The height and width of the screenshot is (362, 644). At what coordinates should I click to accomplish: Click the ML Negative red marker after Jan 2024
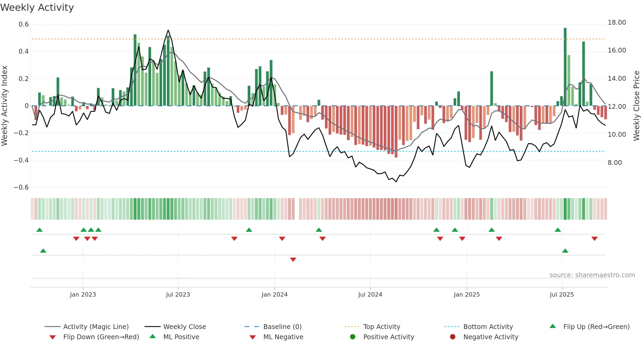(x=293, y=260)
